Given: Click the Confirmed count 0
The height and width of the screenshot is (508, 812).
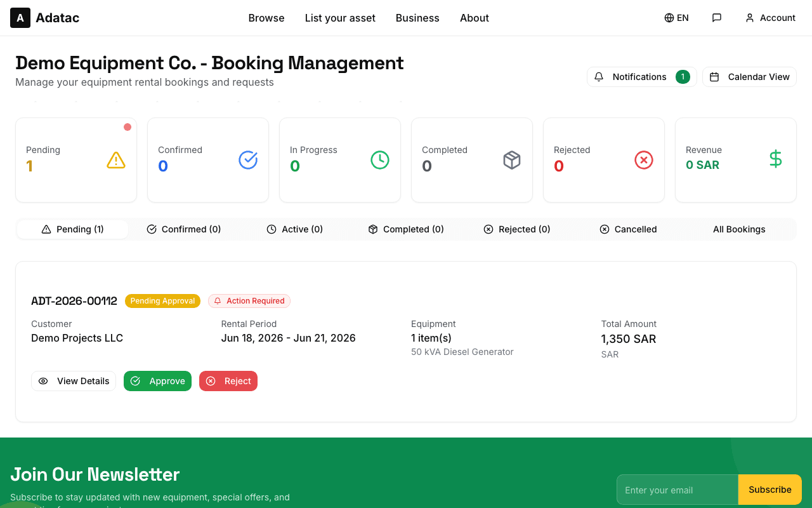Looking at the screenshot, I should (163, 166).
